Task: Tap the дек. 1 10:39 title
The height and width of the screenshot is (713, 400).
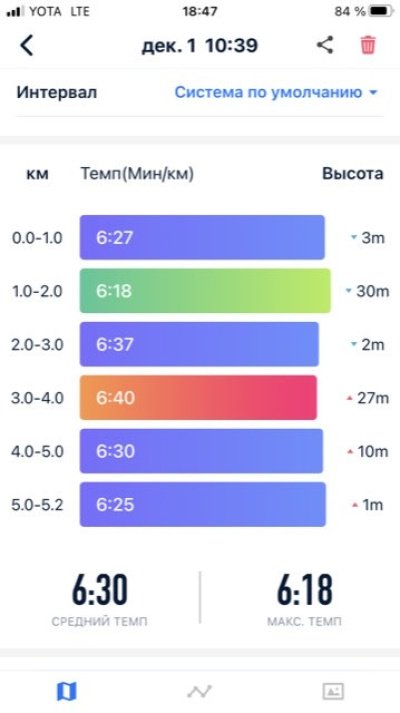Action: click(x=200, y=45)
